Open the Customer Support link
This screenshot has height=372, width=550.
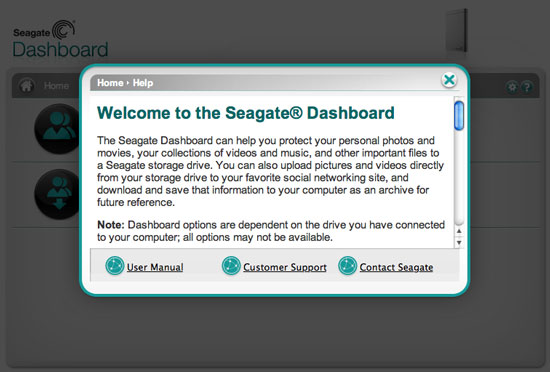click(x=285, y=267)
